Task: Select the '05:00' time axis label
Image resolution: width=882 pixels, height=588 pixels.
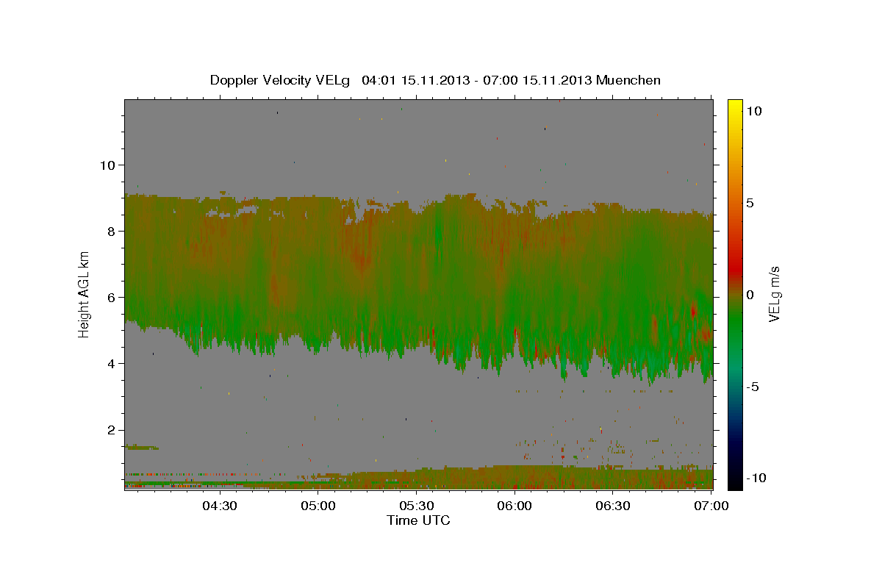Action: pos(318,506)
